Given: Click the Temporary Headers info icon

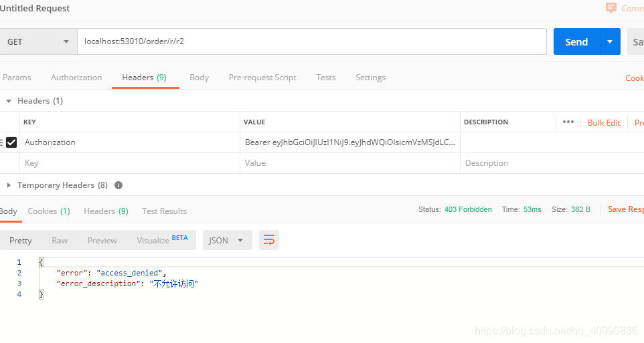Looking at the screenshot, I should (x=118, y=185).
